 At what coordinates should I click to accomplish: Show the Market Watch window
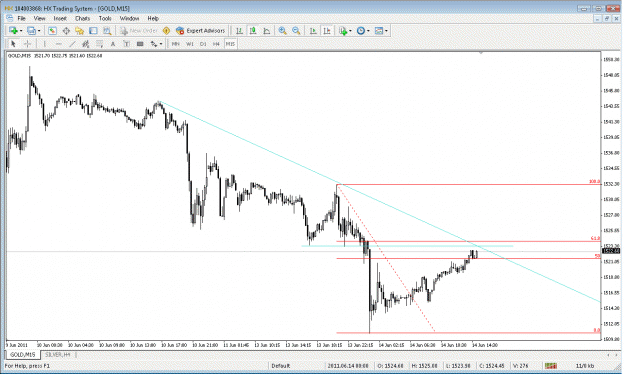[52, 31]
